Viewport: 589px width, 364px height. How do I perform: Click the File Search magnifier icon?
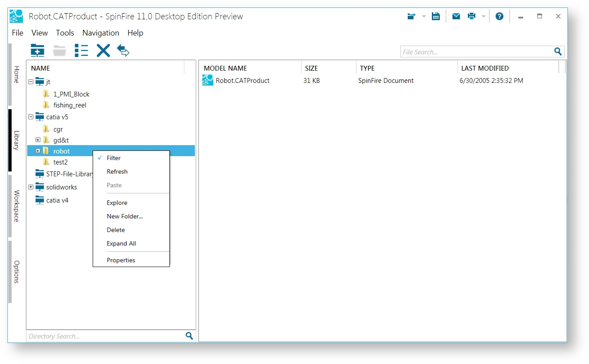pos(558,51)
